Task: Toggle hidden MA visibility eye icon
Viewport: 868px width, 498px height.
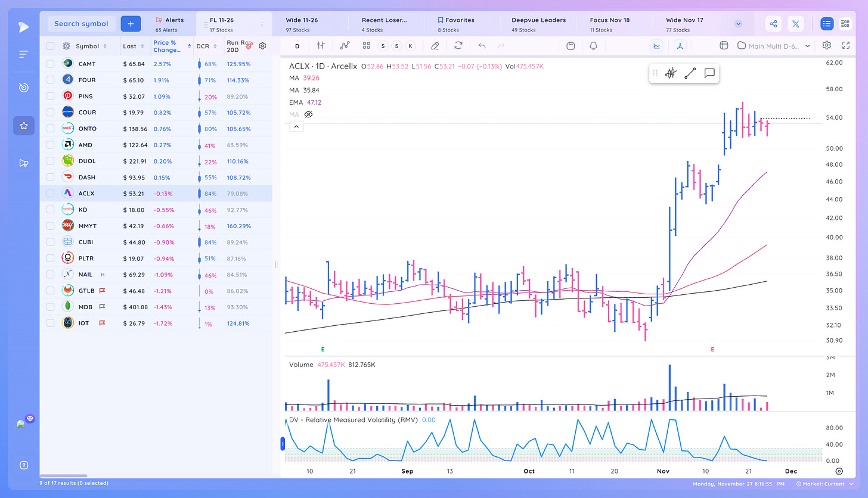Action: [x=309, y=114]
